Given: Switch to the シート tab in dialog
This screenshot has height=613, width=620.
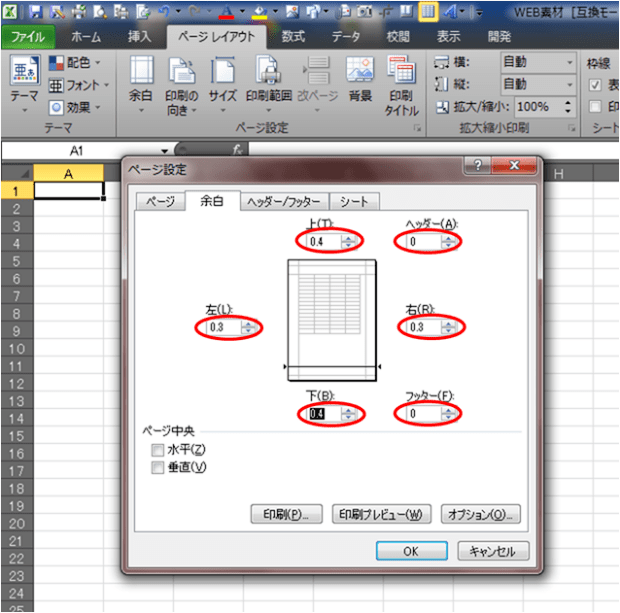Looking at the screenshot, I should (x=354, y=202).
